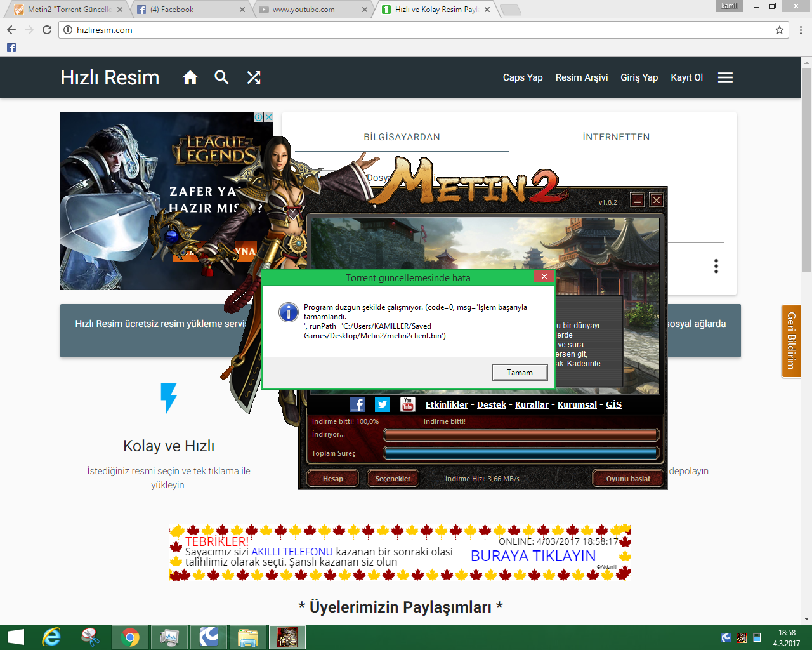Go to the Hızlı Resim home icon
812x650 pixels.
(190, 77)
